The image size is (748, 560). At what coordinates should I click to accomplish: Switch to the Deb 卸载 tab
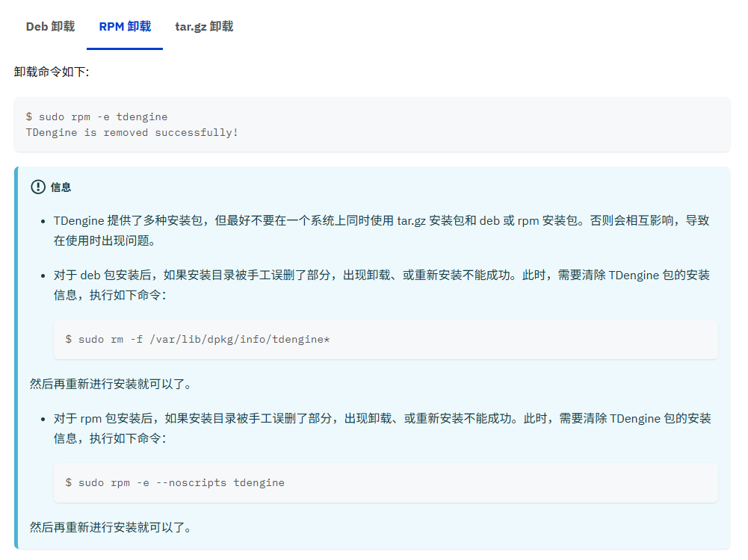pyautogui.click(x=50, y=27)
